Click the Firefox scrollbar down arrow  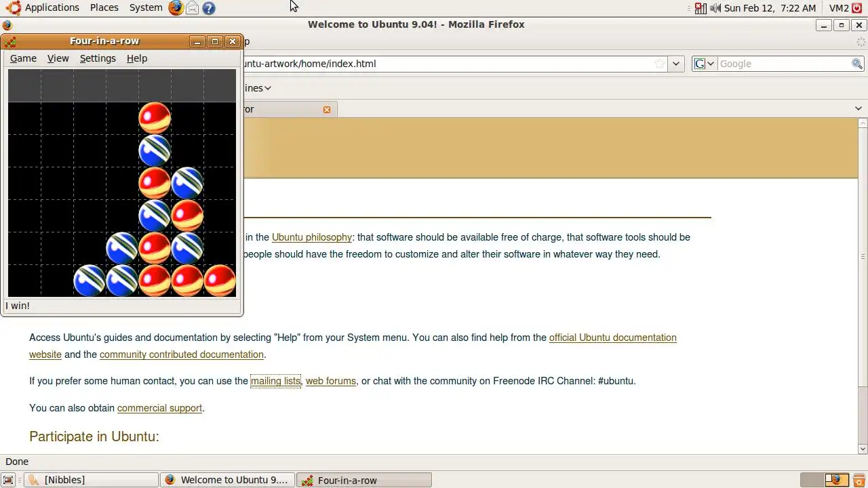pyautogui.click(x=863, y=449)
